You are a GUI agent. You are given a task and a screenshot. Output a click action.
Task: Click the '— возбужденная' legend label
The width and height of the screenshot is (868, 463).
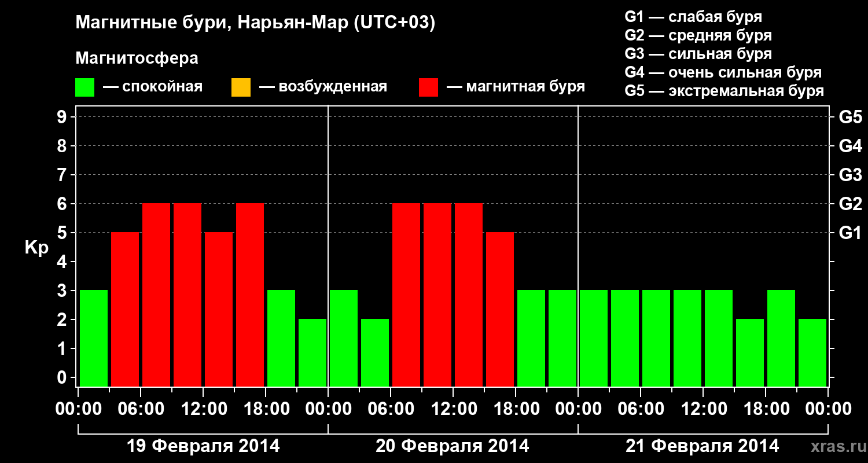(323, 87)
